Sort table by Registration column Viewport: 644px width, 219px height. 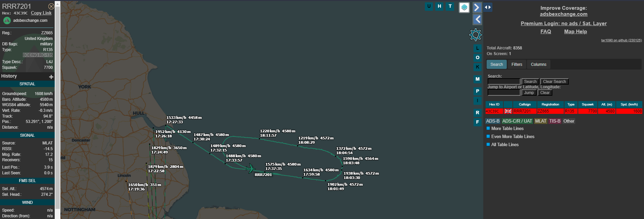pyautogui.click(x=550, y=104)
